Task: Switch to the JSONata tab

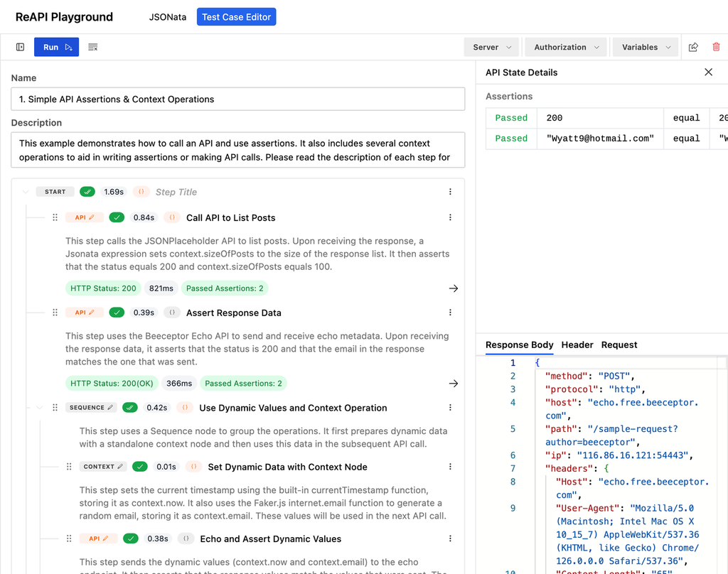Action: (x=168, y=17)
